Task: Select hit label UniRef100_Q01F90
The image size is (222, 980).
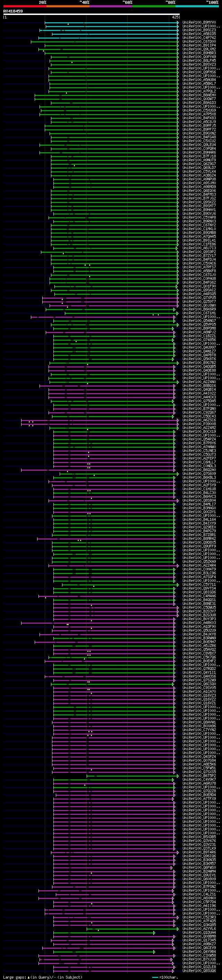Action: [199, 286]
